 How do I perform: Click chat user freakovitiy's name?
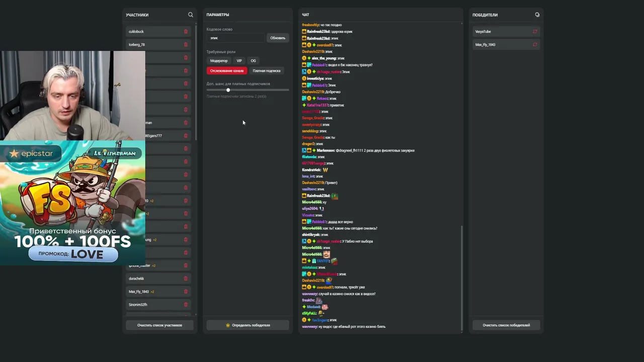coord(310,25)
